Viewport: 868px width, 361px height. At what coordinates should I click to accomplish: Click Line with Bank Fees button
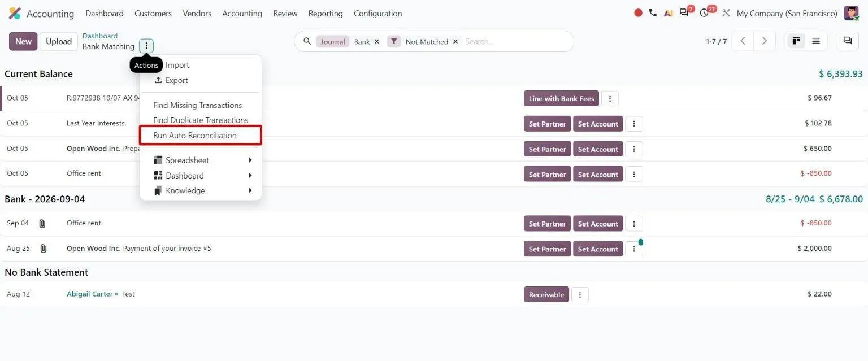[561, 98]
